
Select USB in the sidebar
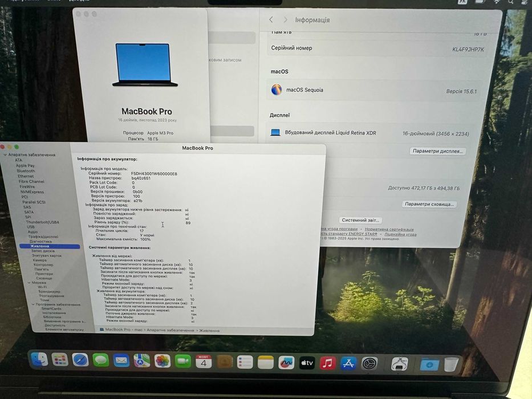click(x=31, y=227)
